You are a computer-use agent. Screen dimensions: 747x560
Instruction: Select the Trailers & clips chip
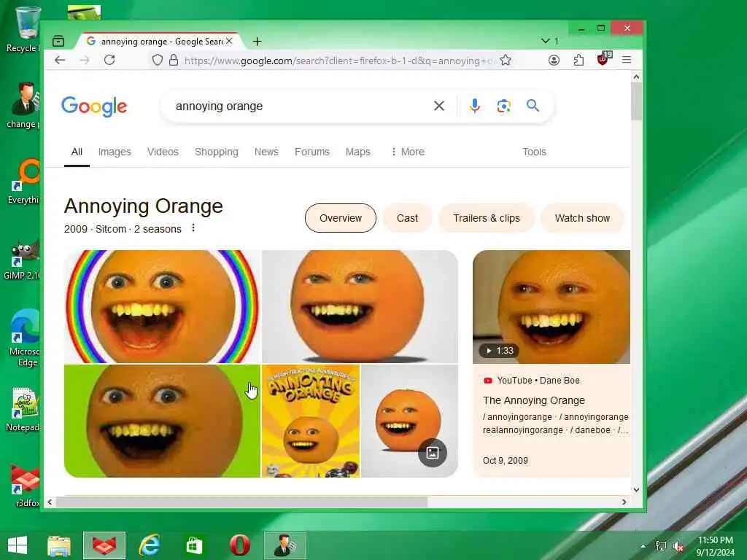(487, 218)
